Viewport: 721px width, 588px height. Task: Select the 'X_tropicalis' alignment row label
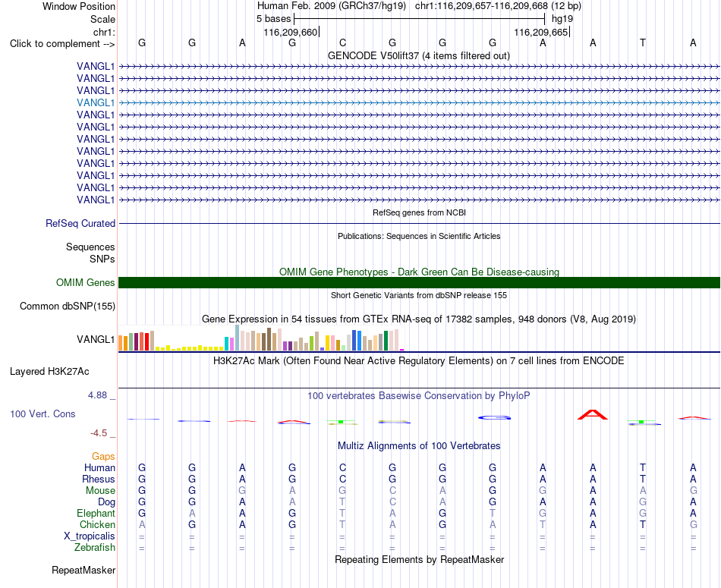(x=90, y=536)
